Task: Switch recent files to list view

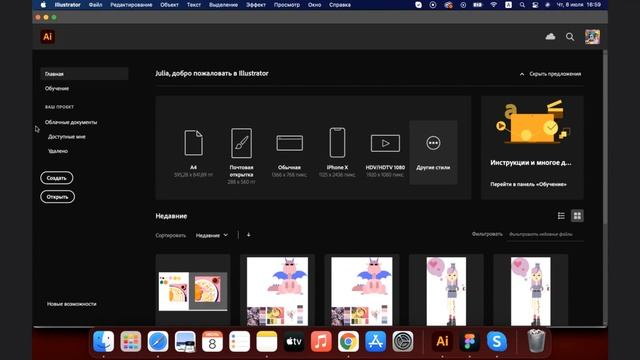Action: [561, 216]
